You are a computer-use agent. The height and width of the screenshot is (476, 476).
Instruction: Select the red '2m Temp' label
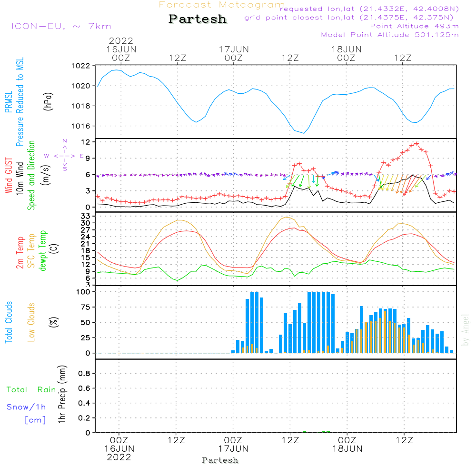coord(20,253)
